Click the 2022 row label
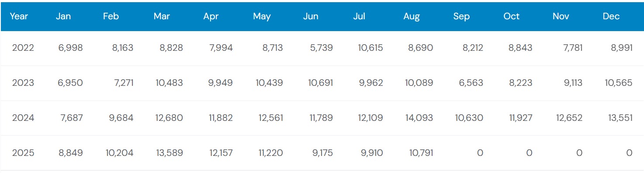The height and width of the screenshot is (173, 644). pos(23,48)
